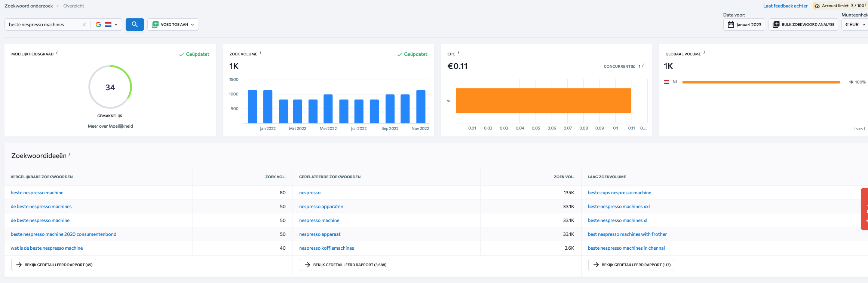Click the 135K volume for nespresso
Viewport: 868px width, 283px height.
click(569, 193)
